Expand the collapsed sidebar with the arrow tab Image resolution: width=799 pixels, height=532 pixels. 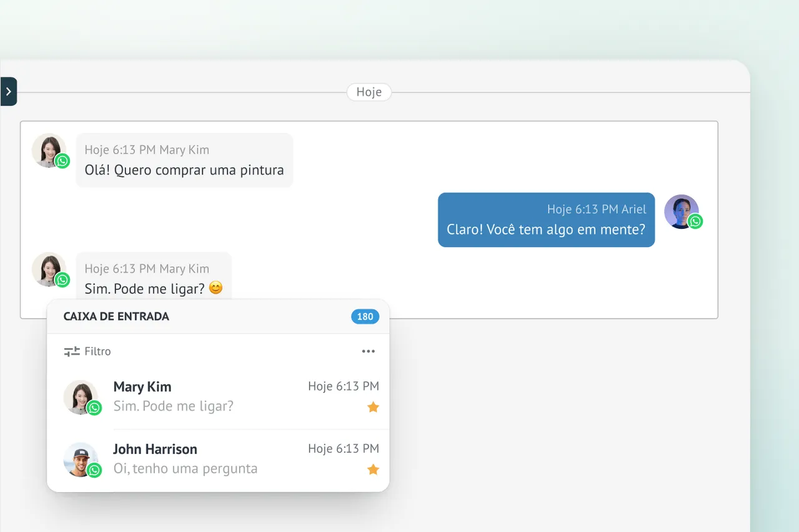pos(8,92)
